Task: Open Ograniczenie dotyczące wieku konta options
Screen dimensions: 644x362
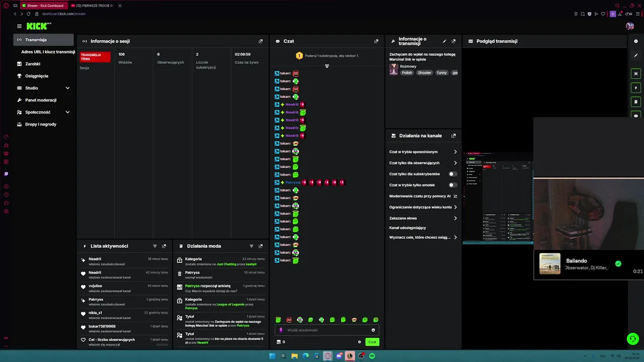Action: [423, 207]
